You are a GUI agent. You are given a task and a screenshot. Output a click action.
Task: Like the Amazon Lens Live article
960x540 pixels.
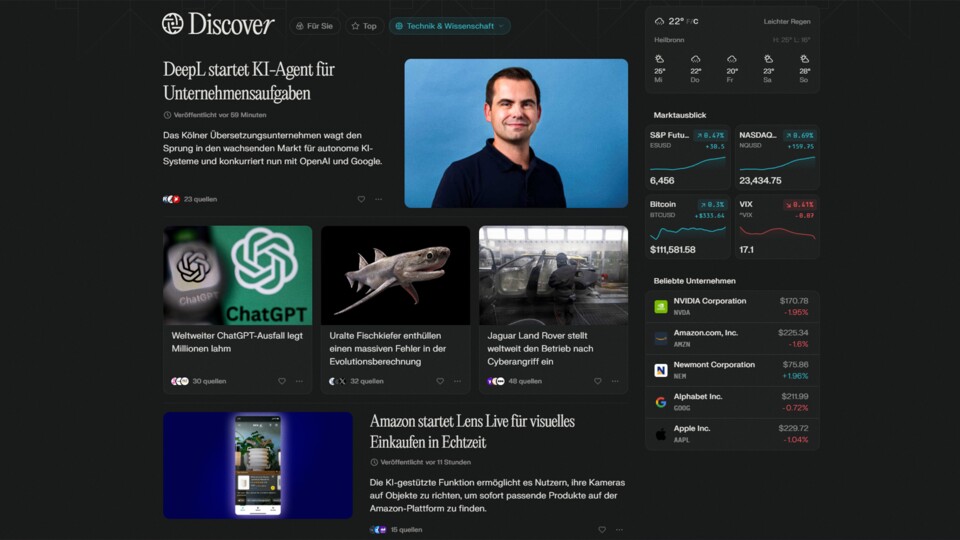602,530
